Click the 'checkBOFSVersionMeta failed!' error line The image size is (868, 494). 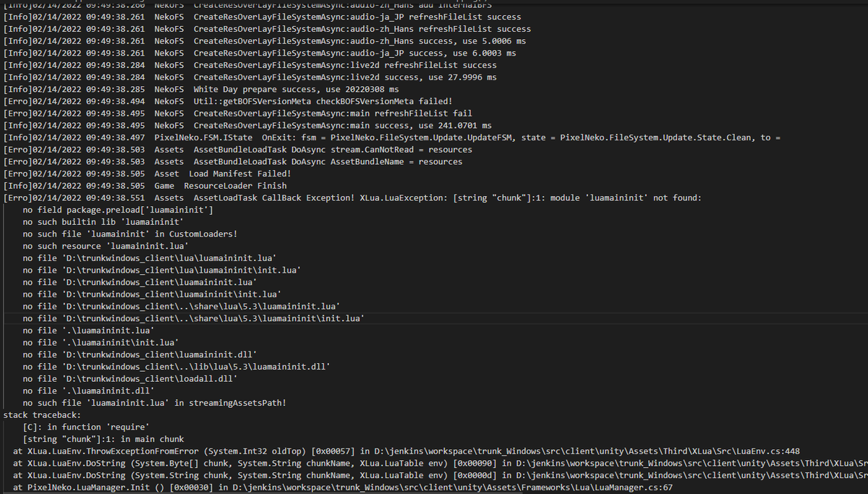click(x=228, y=101)
